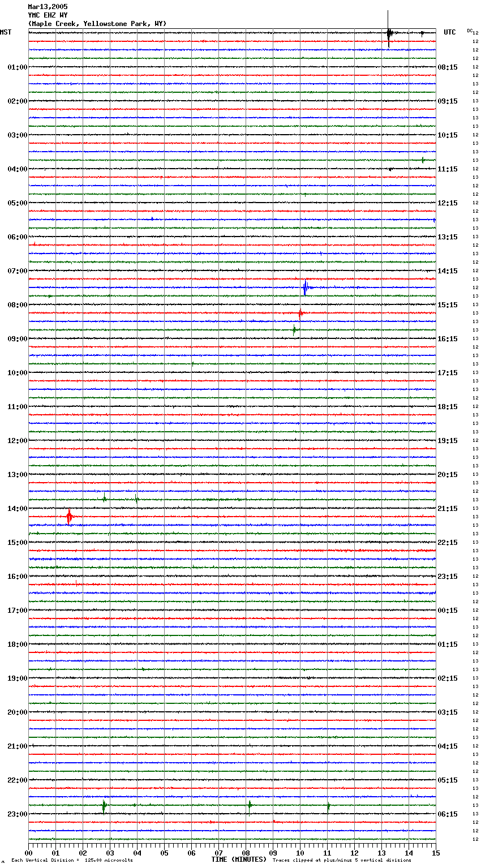Click the '00:15' UTC time label

[448, 611]
